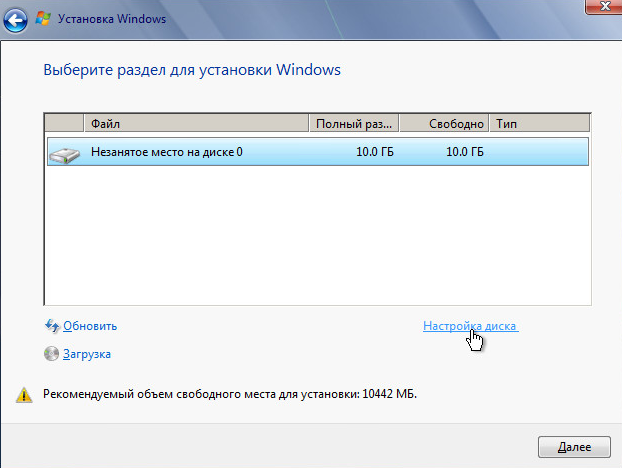This screenshot has width=622, height=468.
Task: Click the hard drive icon for disk 0
Action: pyautogui.click(x=64, y=155)
